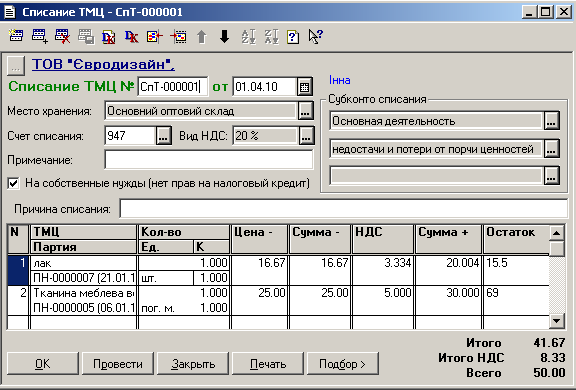Open selection for Счет списания 947
Viewport: 576px width, 390px height.
click(163, 136)
